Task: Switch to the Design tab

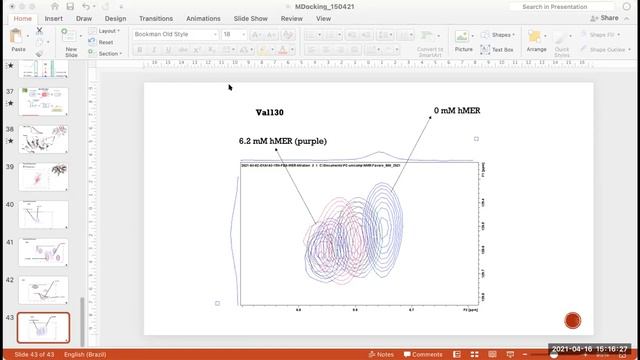Action: tap(116, 18)
